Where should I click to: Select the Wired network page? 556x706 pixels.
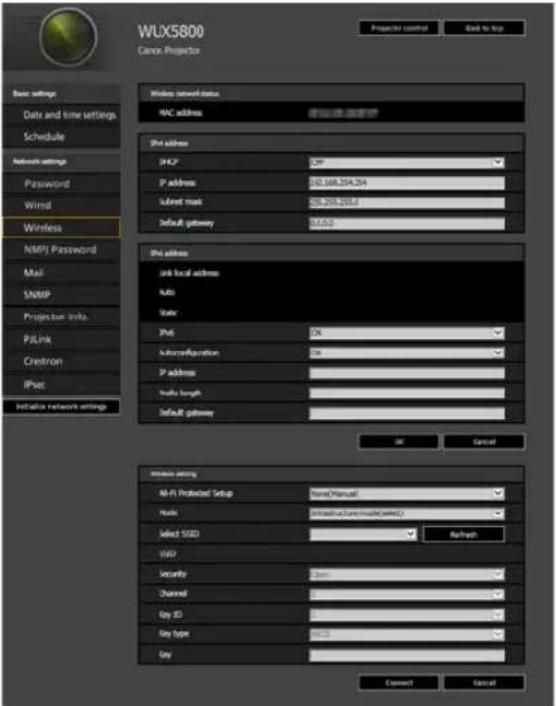(x=62, y=205)
